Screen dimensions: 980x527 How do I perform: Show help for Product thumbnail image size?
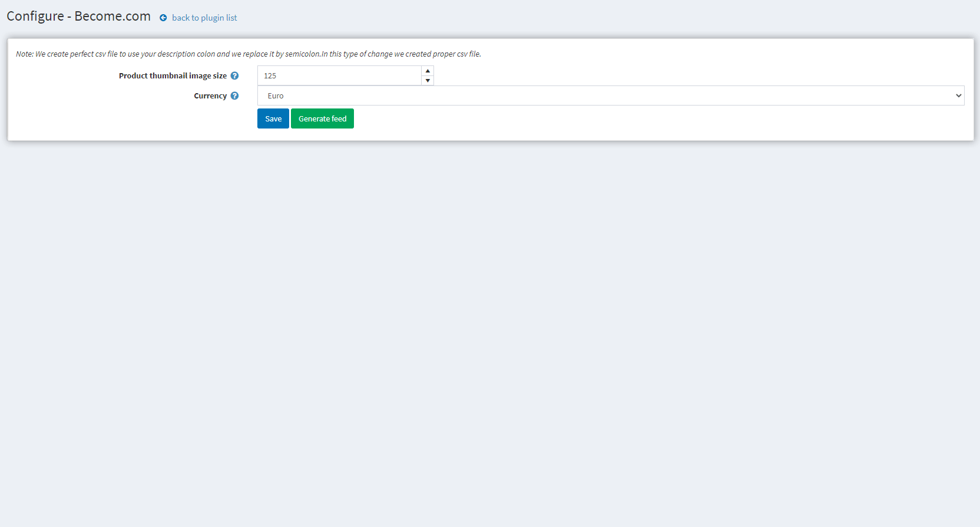pos(234,75)
